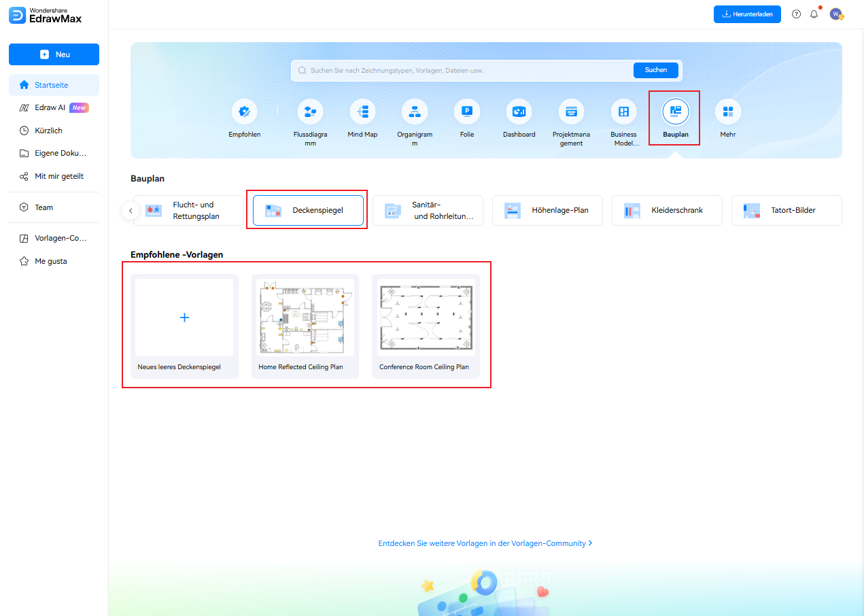Click the Projektmanagement category icon
Screen dimensions: 864x616
[571, 112]
